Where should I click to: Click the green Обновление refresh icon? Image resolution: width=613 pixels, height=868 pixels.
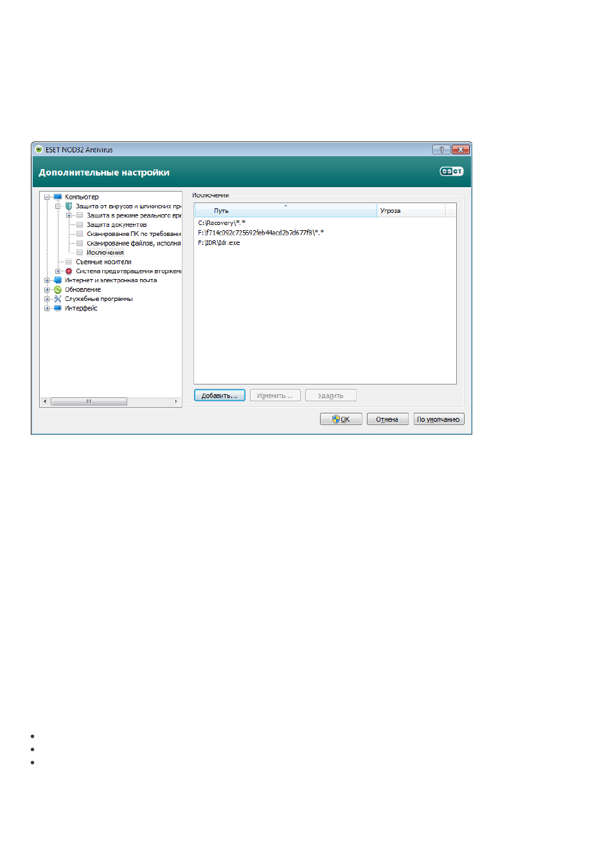click(58, 290)
